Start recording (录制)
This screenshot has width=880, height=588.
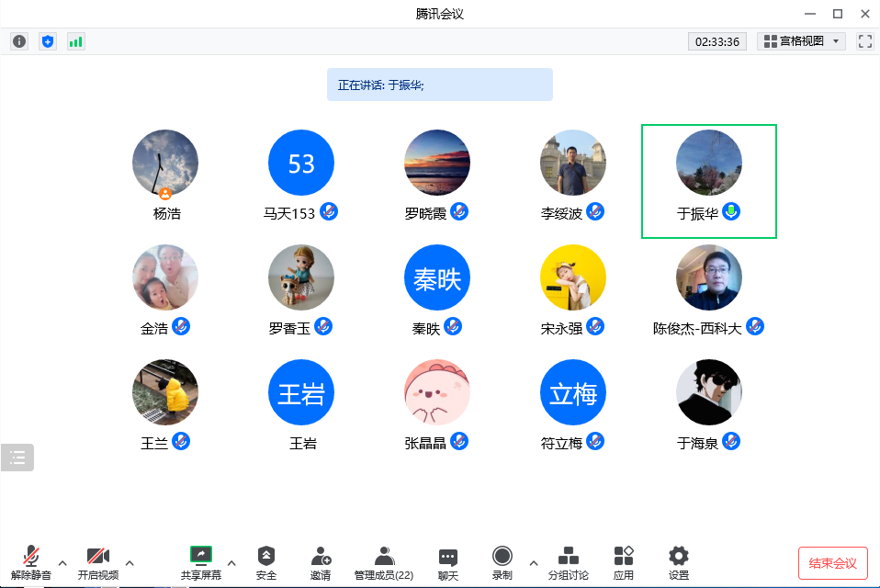tap(502, 562)
